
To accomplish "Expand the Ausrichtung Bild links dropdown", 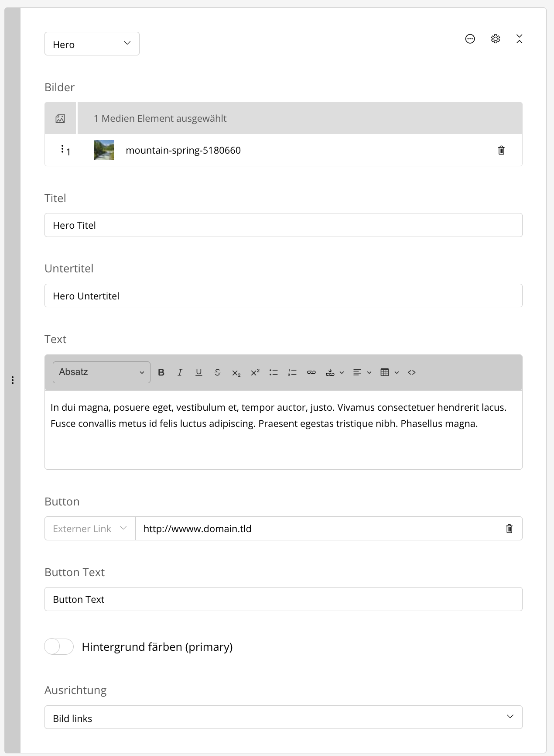I will (x=283, y=717).
